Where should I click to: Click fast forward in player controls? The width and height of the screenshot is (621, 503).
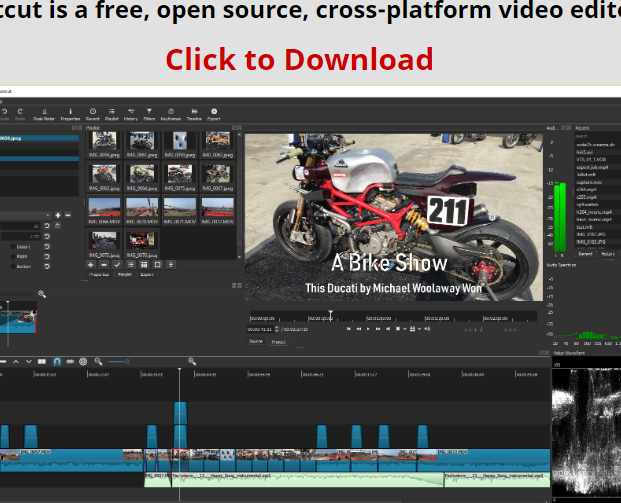378,329
